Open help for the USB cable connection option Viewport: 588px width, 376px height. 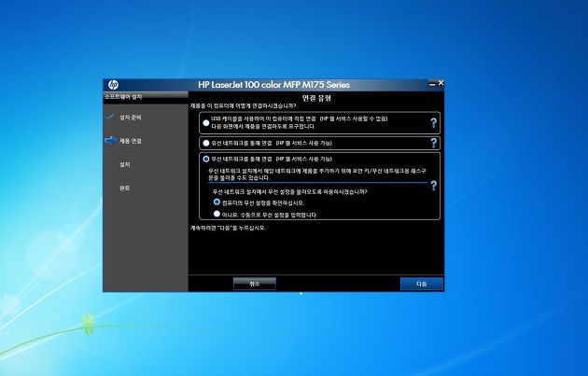point(433,122)
